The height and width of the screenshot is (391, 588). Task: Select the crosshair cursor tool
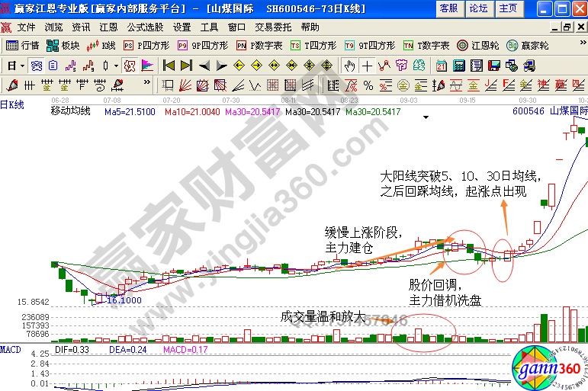click(x=368, y=66)
